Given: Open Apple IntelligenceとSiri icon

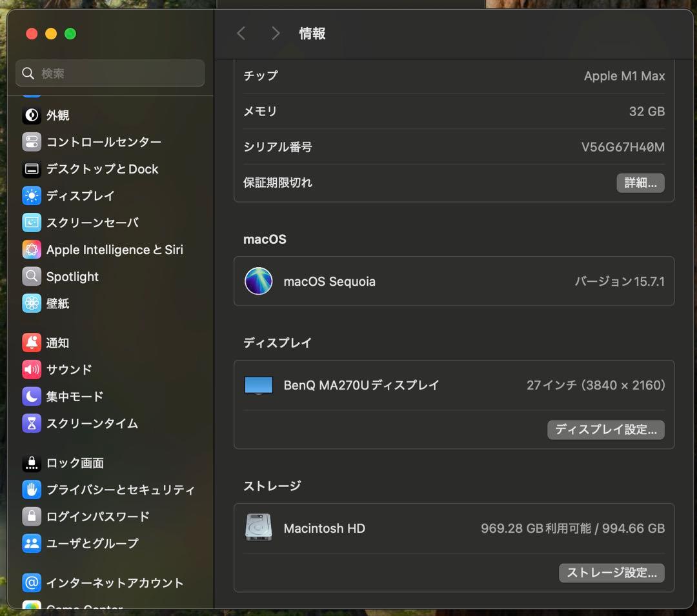Looking at the screenshot, I should (x=32, y=250).
